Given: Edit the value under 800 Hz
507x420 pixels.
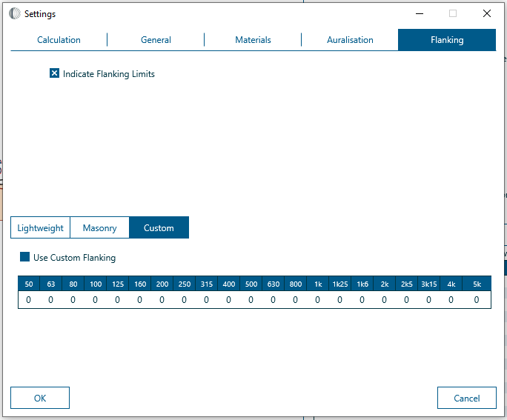Looking at the screenshot, I should coord(296,300).
